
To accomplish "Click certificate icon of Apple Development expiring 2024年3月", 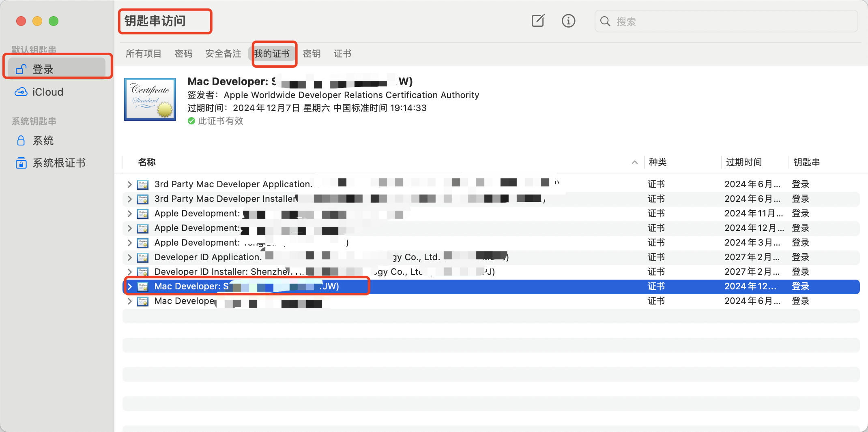I will click(143, 243).
